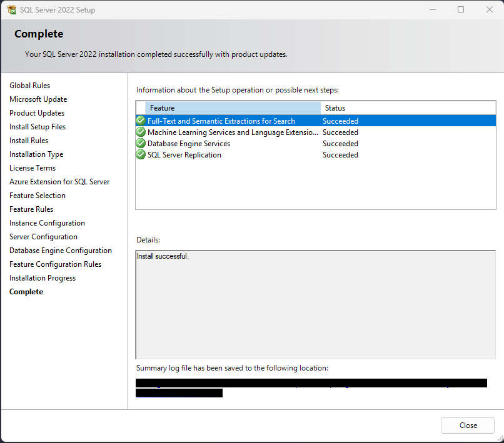The width and height of the screenshot is (504, 443).
Task: Select Machine Learning Services and Language Extensions row
Action: [233, 132]
